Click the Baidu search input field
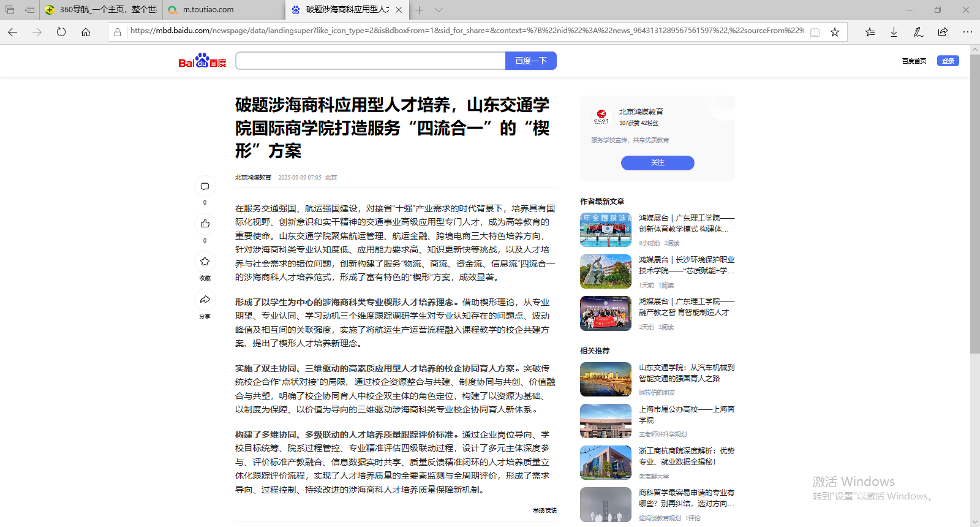The image size is (980, 527). click(x=371, y=61)
